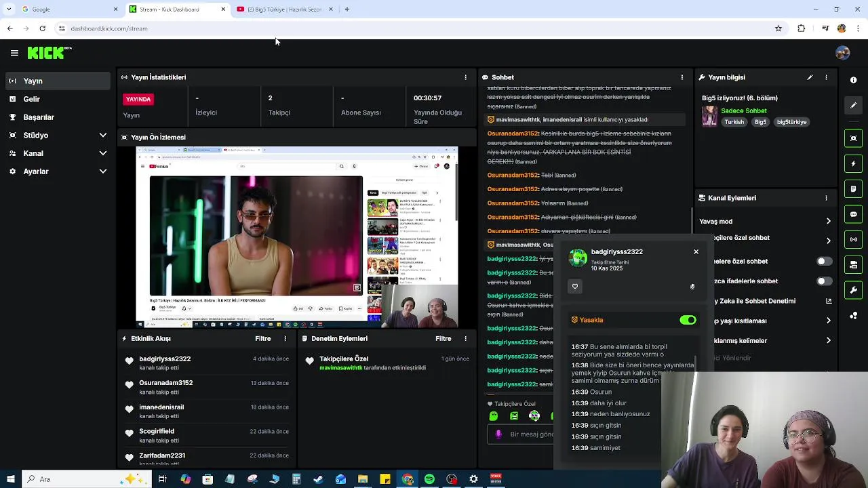
Task: Click Scogirlfield in Etkinlik Akışı
Action: (157, 431)
